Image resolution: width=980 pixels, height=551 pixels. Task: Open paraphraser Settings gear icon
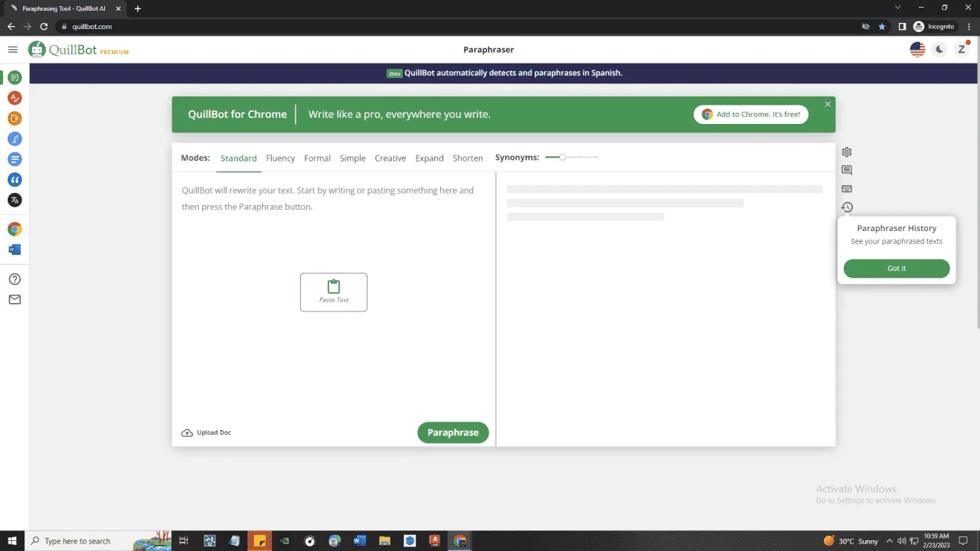pyautogui.click(x=847, y=152)
